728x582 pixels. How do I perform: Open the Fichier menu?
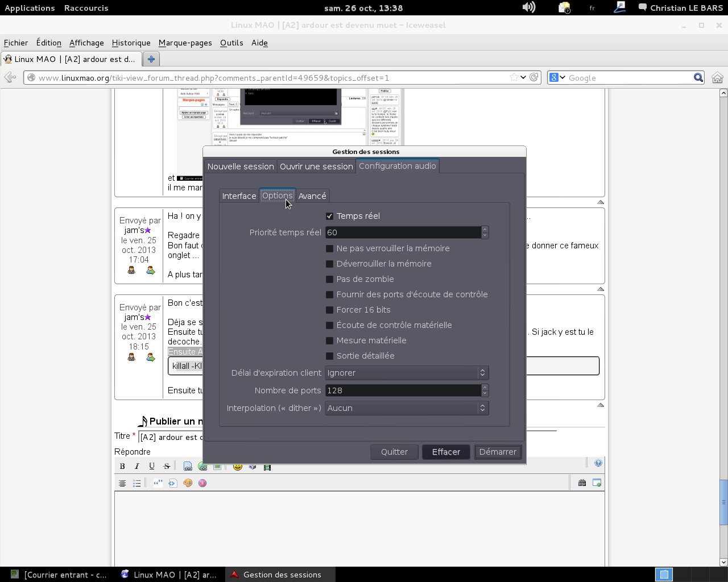16,43
